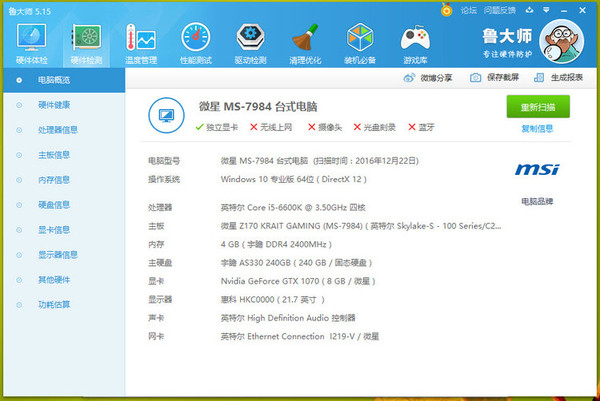Open 驱动检测 driver detection icon
The height and width of the screenshot is (401, 600).
pos(249,40)
